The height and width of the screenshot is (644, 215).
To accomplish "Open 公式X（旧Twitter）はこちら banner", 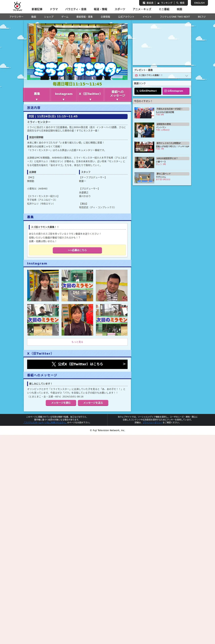I will click(x=77, y=364).
